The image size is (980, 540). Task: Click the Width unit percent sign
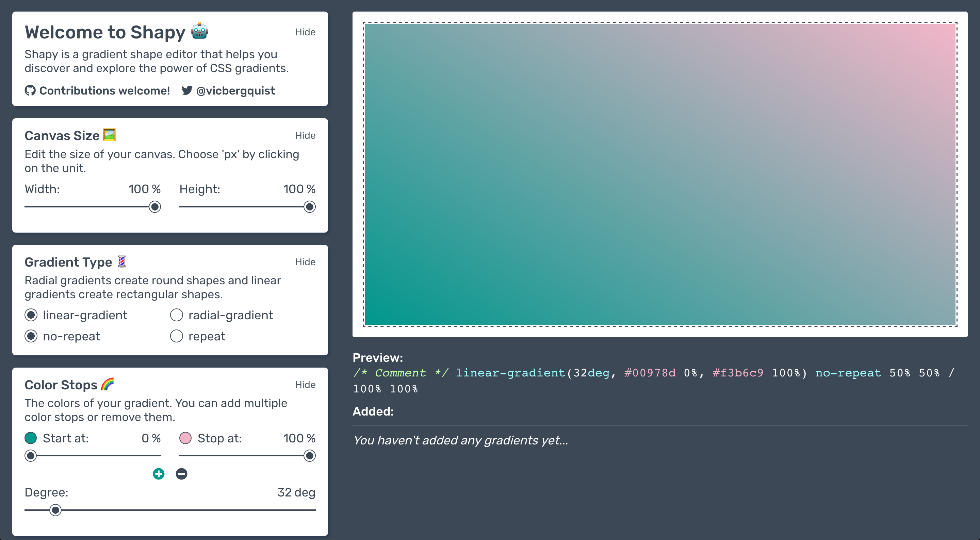point(157,189)
